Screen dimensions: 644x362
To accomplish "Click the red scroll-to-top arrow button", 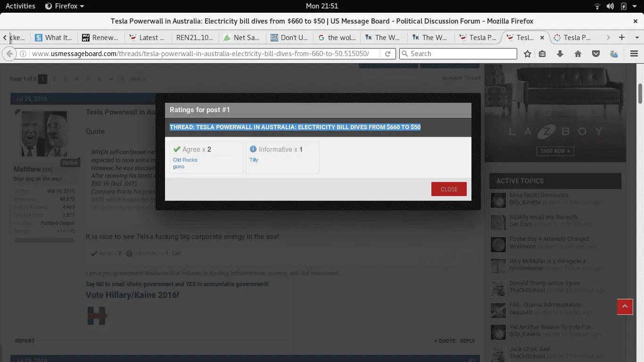I will [625, 307].
